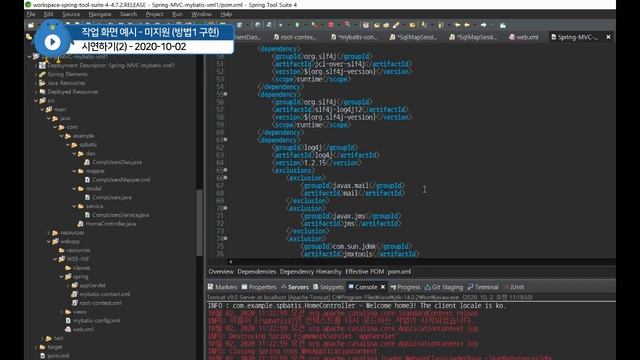
Task: Open the Edit menu
Action: tap(48, 14)
